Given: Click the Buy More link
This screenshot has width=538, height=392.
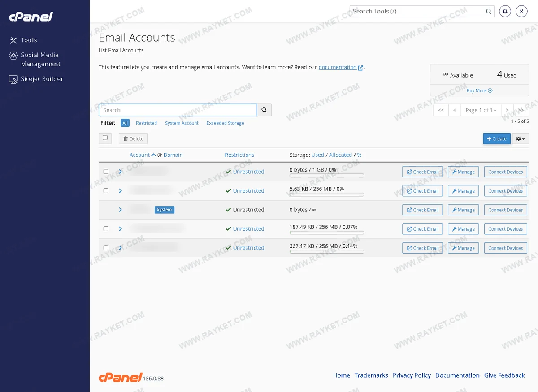Looking at the screenshot, I should (479, 90).
